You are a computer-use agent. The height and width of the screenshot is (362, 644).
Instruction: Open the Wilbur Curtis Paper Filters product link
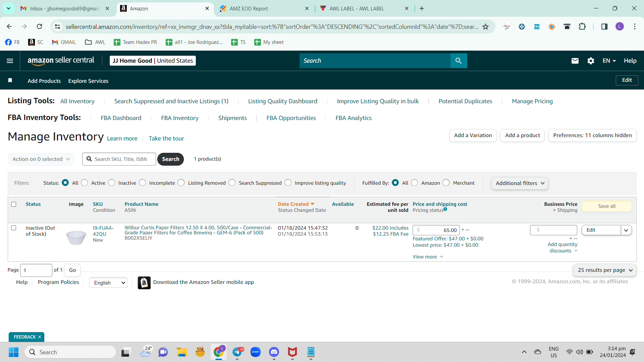tap(198, 230)
